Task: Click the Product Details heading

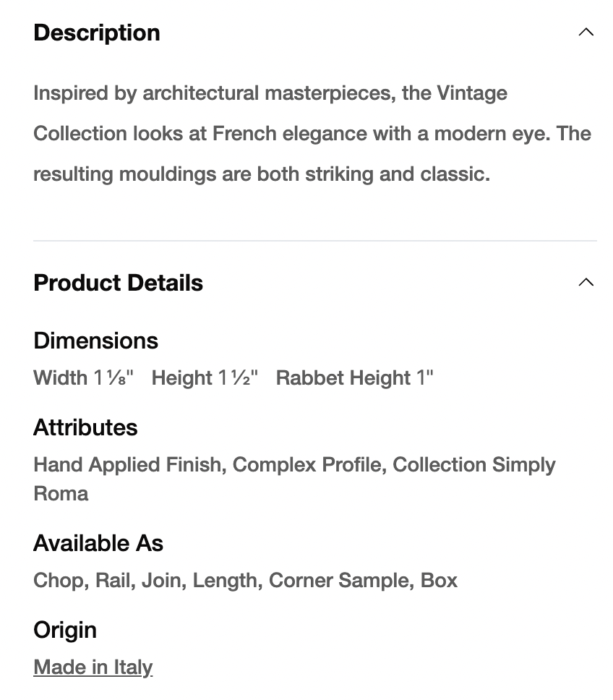Action: coord(118,283)
